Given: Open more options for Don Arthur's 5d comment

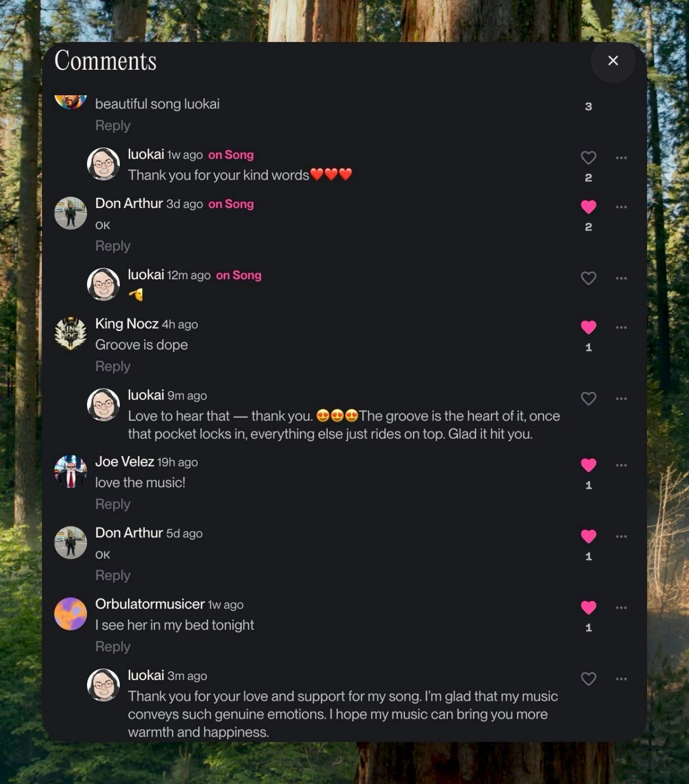Looking at the screenshot, I should [x=621, y=536].
